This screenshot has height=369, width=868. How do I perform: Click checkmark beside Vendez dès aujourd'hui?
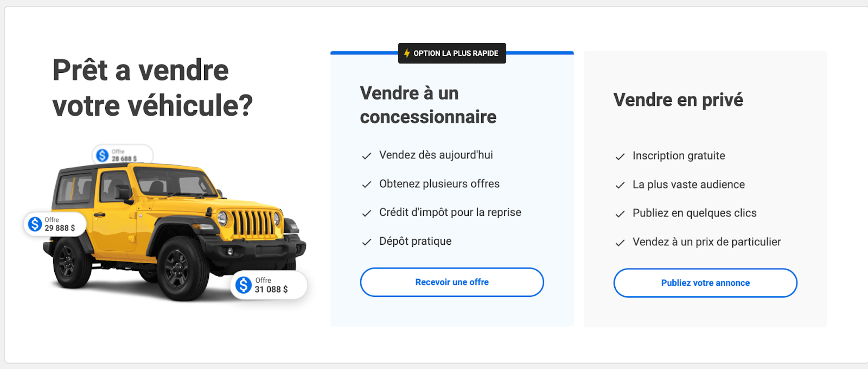[x=367, y=156]
